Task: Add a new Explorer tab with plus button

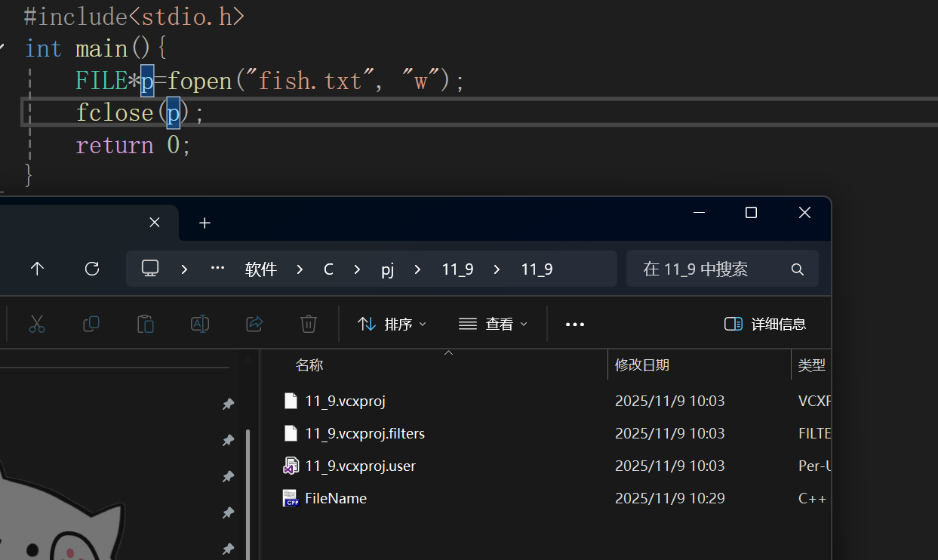Action: point(205,223)
